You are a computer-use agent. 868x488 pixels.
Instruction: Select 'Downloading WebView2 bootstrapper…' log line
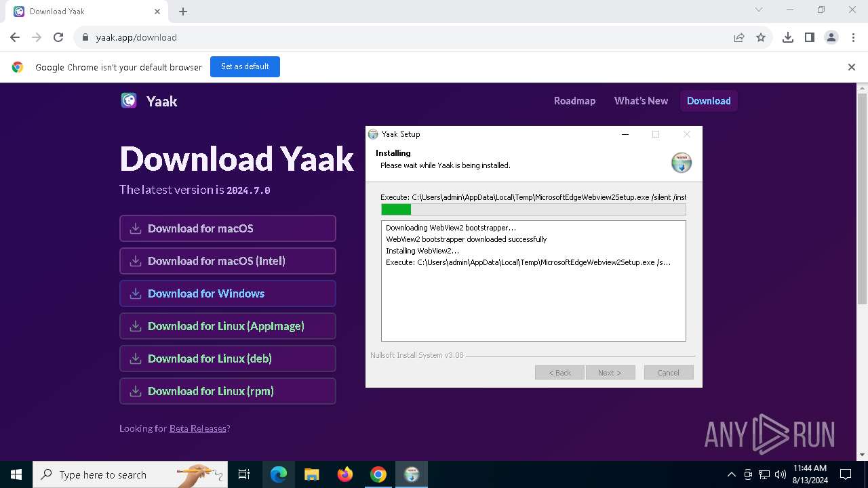(451, 228)
